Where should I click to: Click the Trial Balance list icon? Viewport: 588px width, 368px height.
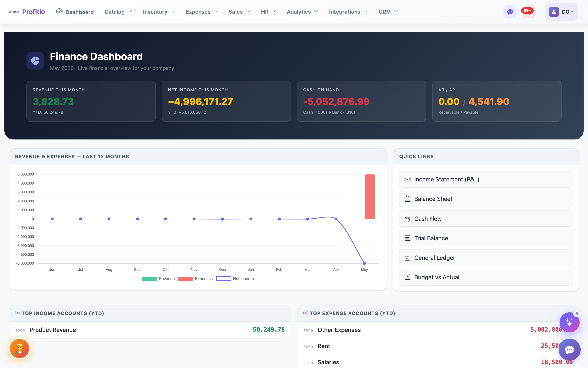point(408,238)
